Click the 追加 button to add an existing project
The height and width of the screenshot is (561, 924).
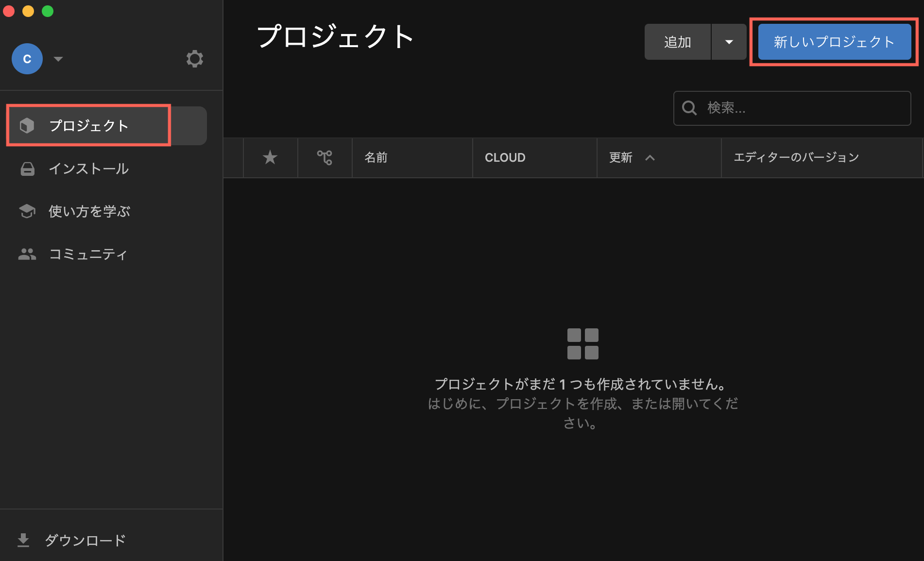coord(677,42)
